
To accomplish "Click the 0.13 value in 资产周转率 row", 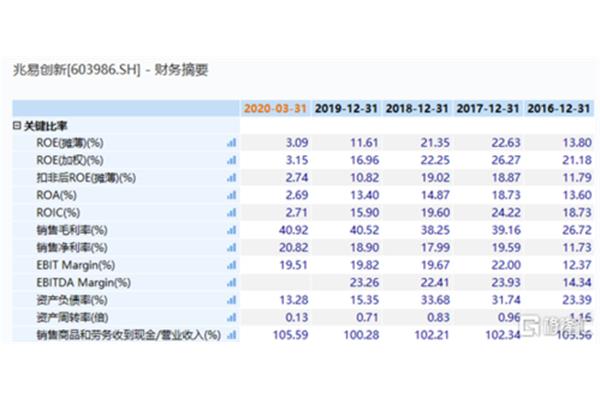I will 297,317.
